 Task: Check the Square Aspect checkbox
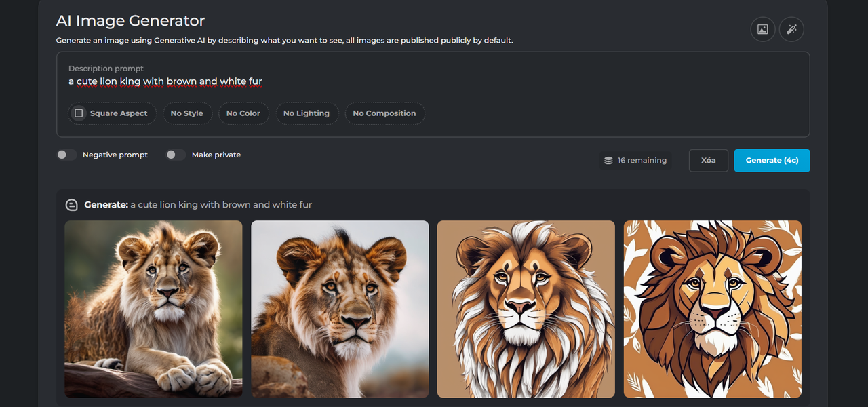click(79, 113)
